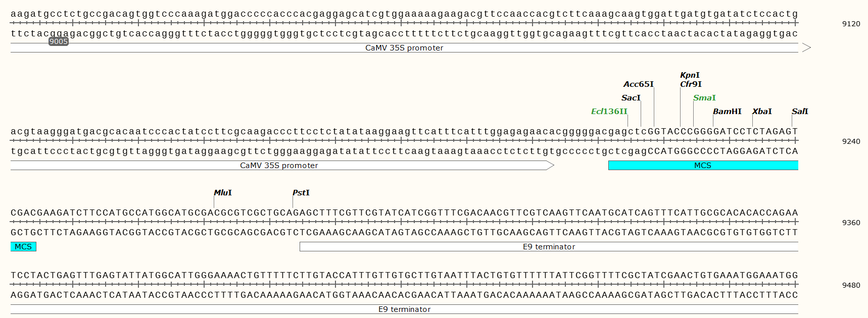The width and height of the screenshot is (868, 318).
Task: Click the Cfr9I enzyme site label
Action: pos(691,84)
